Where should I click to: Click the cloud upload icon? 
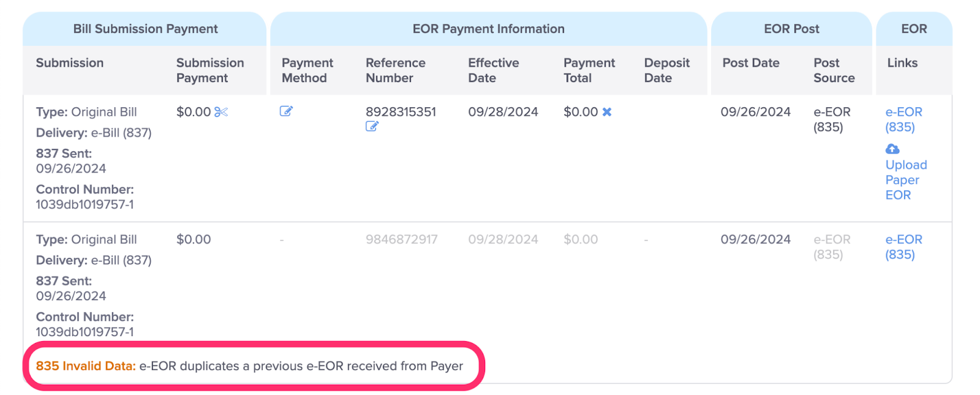(892, 149)
